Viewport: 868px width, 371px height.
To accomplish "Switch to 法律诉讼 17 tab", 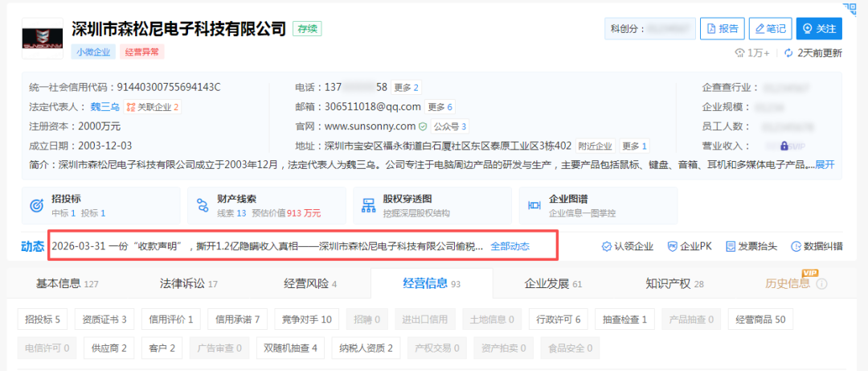I will (x=189, y=284).
